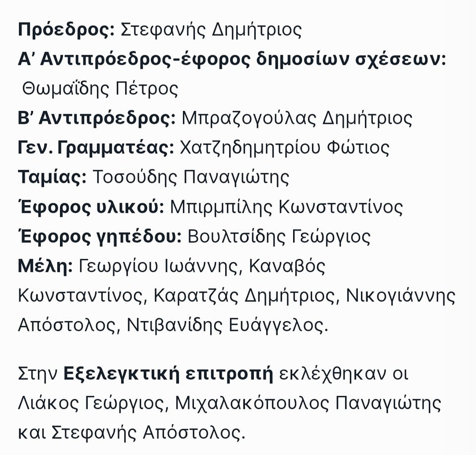The image size is (476, 455).
Task: Select the name Βουλτσίδης Γεώργιος
Action: [x=279, y=237]
